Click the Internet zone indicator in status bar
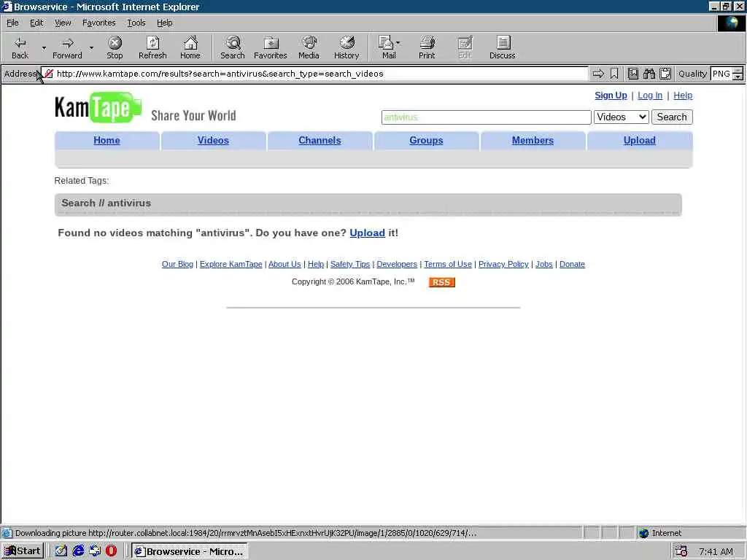Viewport: 747px width, 560px height. coord(660,533)
